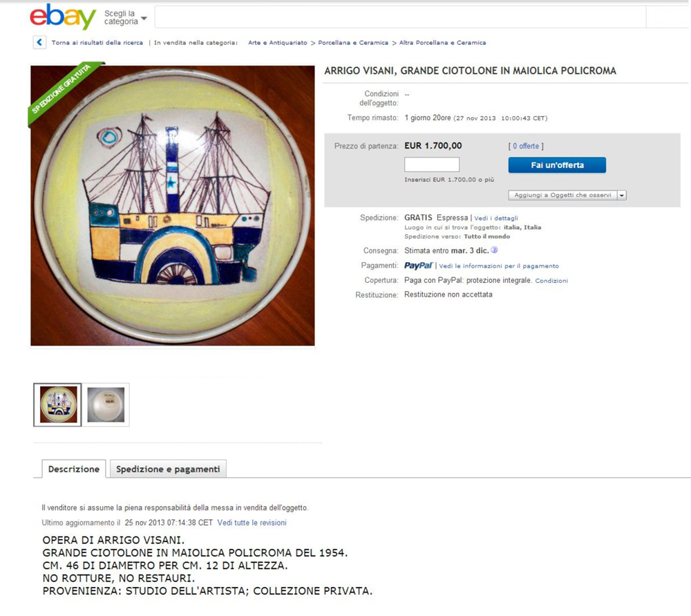Open the 0 offerte link
This screenshot has height=616, width=691.
click(526, 146)
